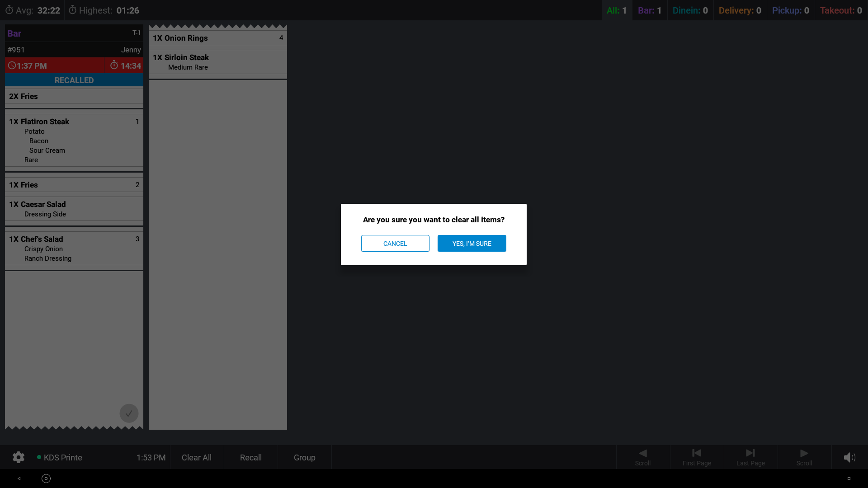This screenshot has height=488, width=868.
Task: Click the Scroll right arrow button
Action: pyautogui.click(x=804, y=457)
